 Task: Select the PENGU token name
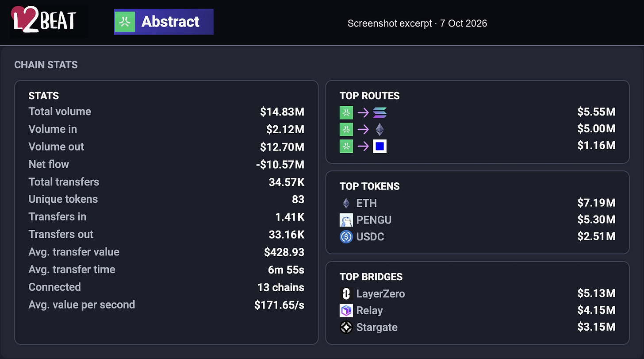(374, 220)
